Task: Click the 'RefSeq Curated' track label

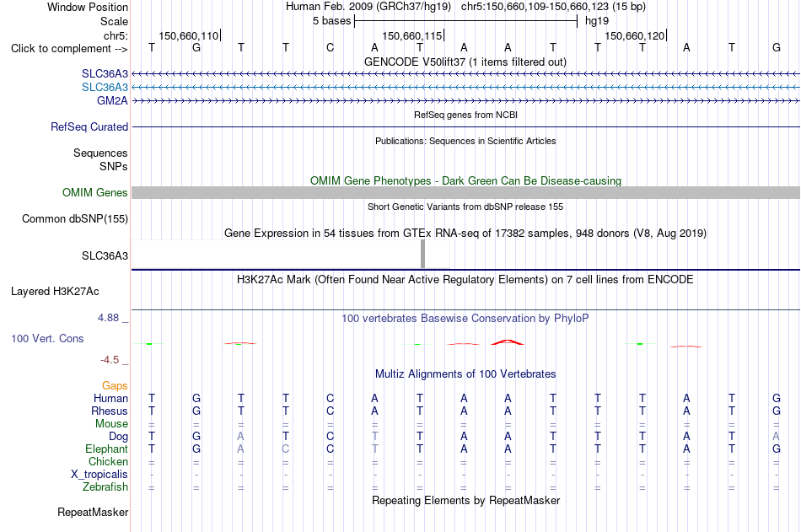Action: coord(89,126)
